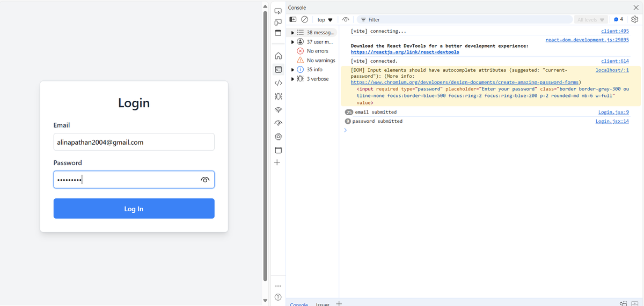Open the reactjs.org react-devtools link

click(405, 52)
